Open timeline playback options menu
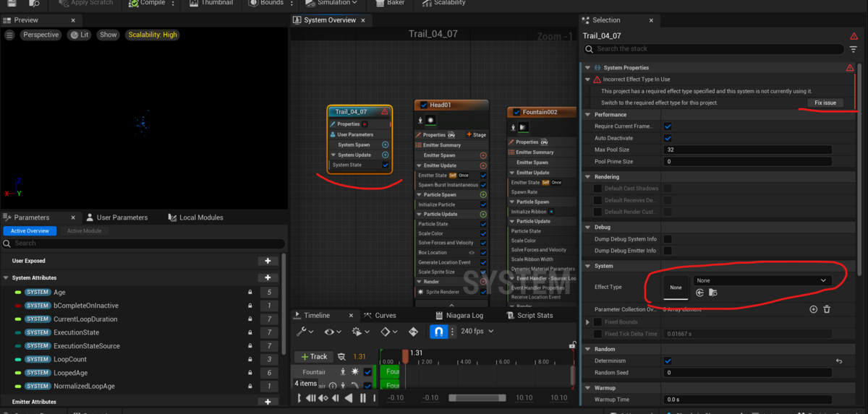This screenshot has height=414, width=868. pos(359,332)
